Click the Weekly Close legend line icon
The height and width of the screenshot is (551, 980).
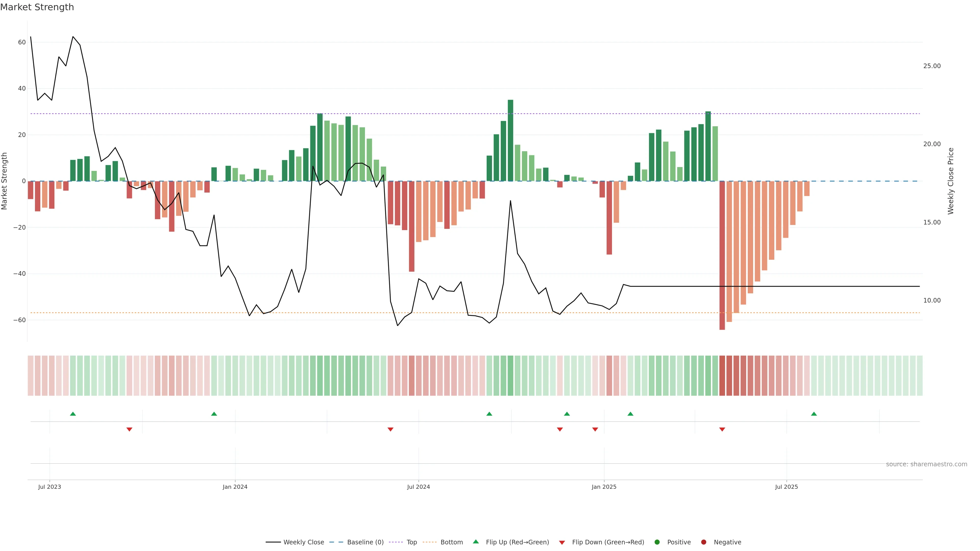pyautogui.click(x=273, y=542)
